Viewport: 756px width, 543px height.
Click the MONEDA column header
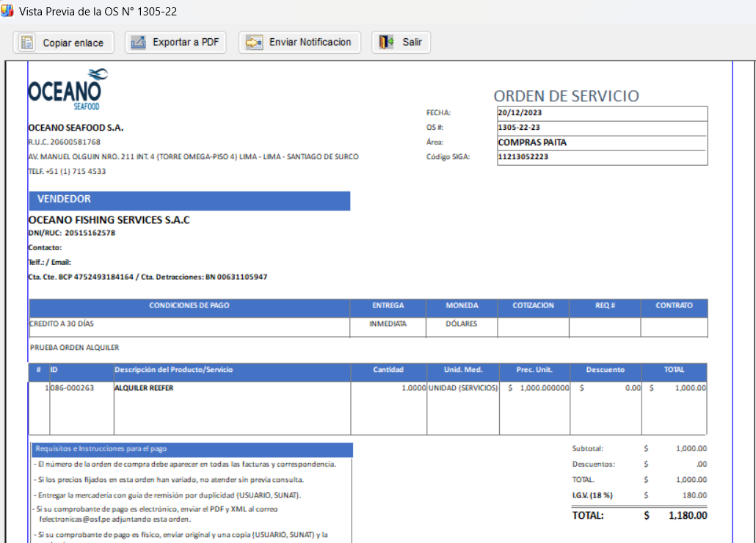point(462,306)
